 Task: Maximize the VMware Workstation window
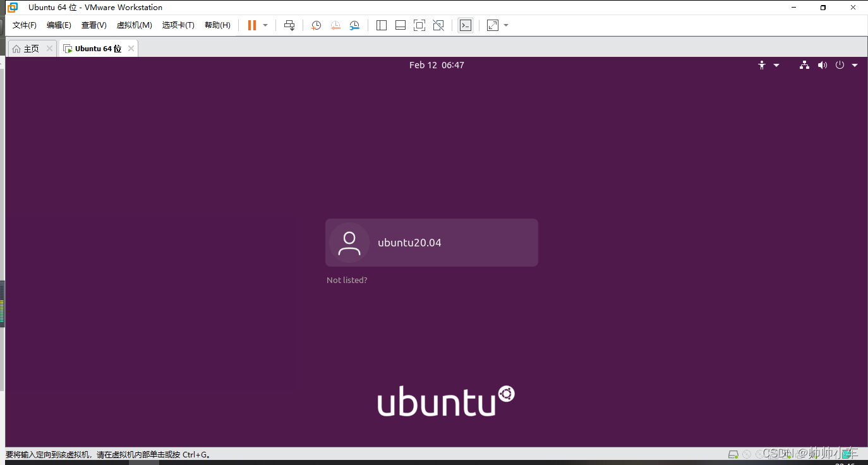[x=823, y=8]
